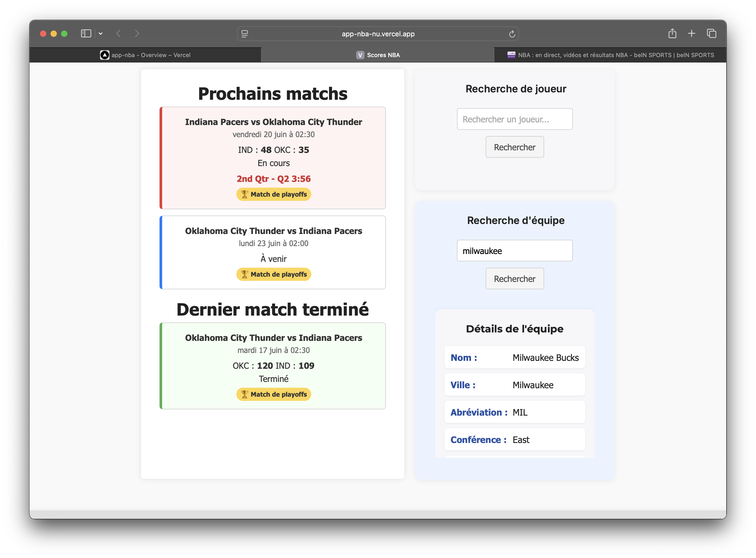Click Rechercher under Recherche de joueur

point(514,147)
